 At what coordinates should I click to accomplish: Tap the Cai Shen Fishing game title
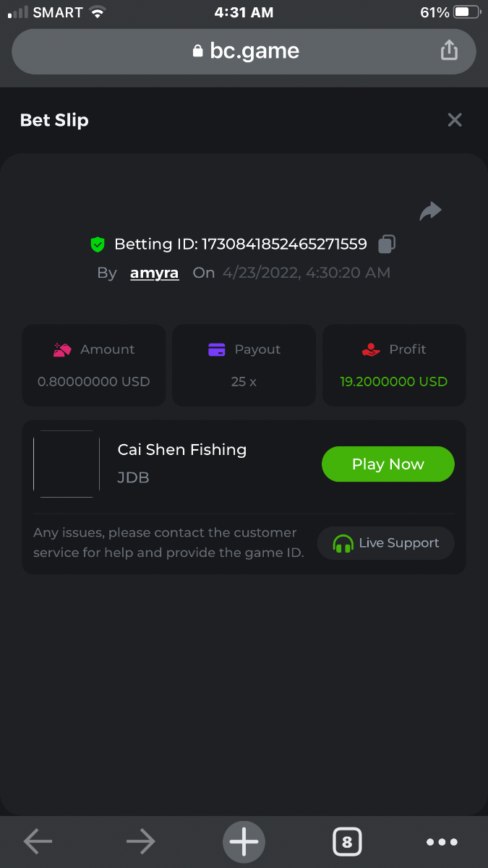pyautogui.click(x=182, y=450)
